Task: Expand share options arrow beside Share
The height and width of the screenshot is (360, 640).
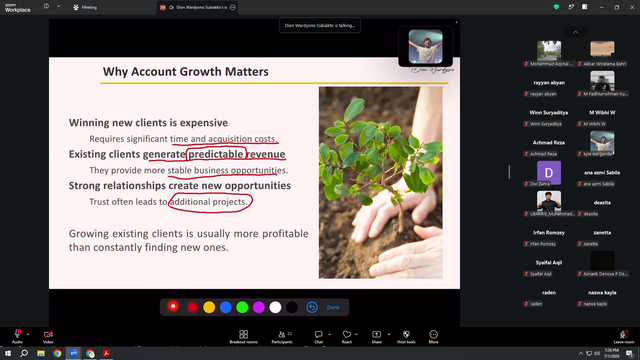Action: pos(389,334)
